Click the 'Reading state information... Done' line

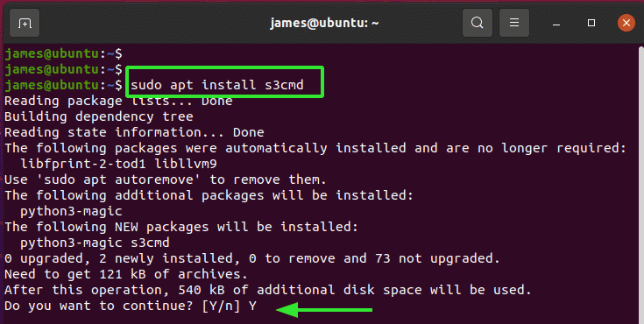134,132
